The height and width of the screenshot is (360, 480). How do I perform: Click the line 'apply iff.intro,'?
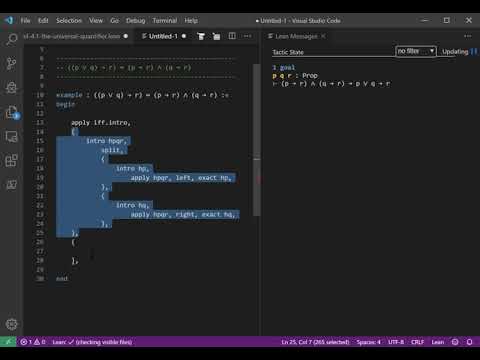coord(101,123)
